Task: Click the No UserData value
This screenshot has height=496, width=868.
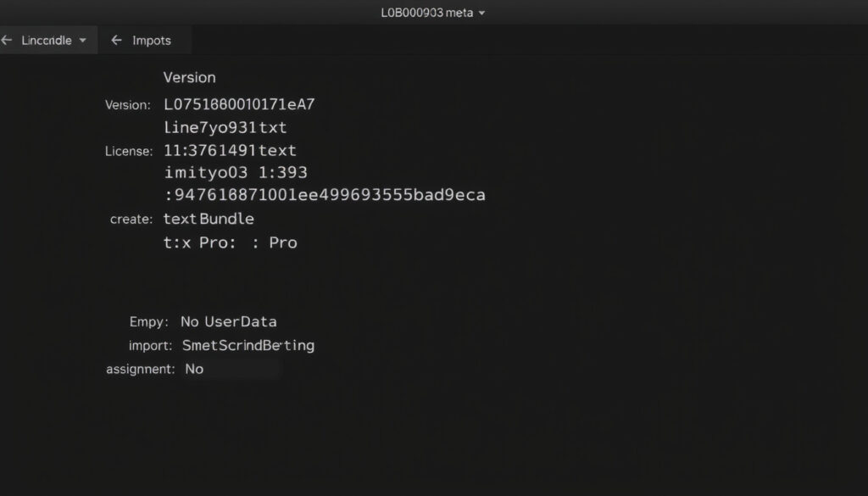Action: pyautogui.click(x=229, y=321)
